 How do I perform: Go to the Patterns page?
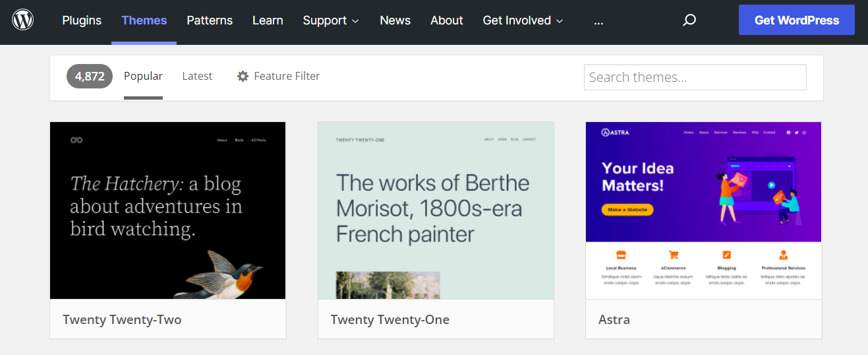pyautogui.click(x=210, y=20)
